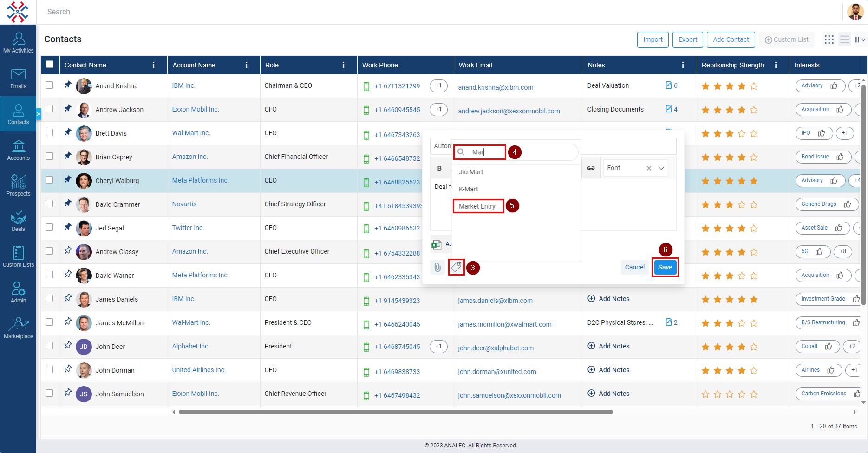Image resolution: width=868 pixels, height=453 pixels.
Task: Expand +1 phones for Anand Krishna
Action: [438, 86]
